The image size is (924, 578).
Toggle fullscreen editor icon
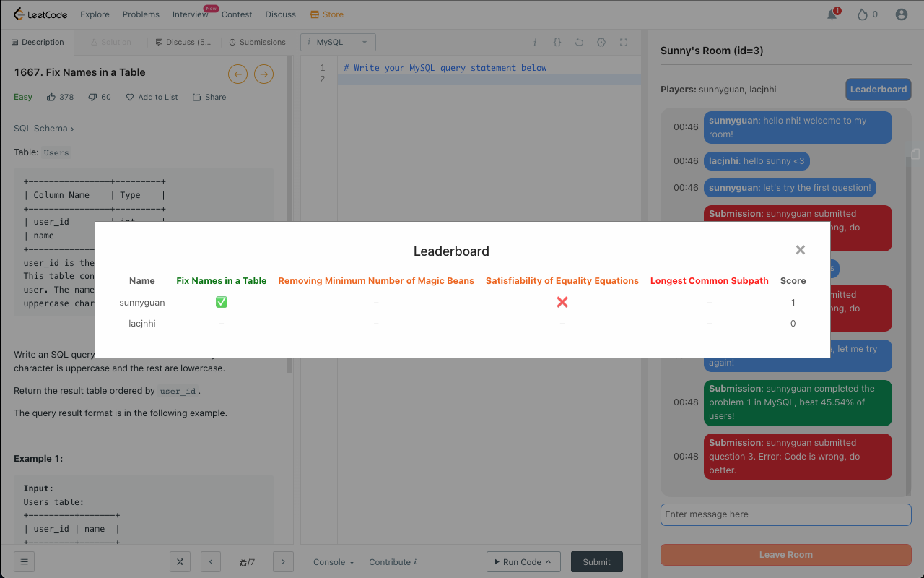[x=624, y=42]
